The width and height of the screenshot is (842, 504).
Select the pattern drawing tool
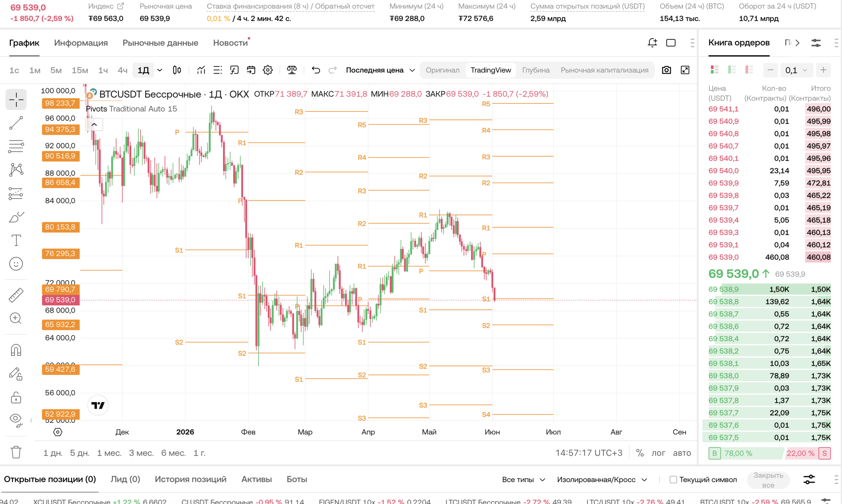tap(16, 169)
